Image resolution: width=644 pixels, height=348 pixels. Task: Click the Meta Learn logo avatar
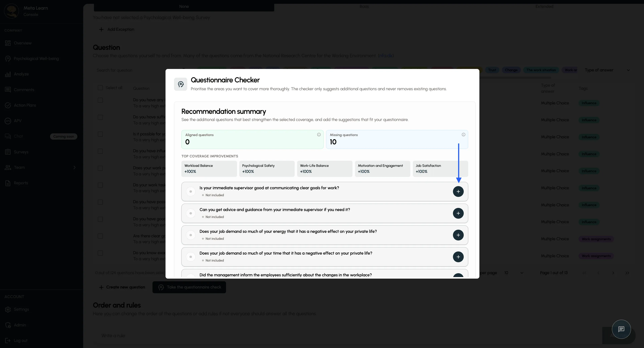coord(11,11)
